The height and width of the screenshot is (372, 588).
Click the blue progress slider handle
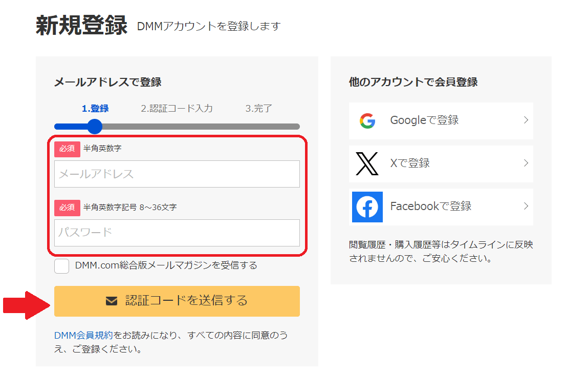click(x=95, y=126)
